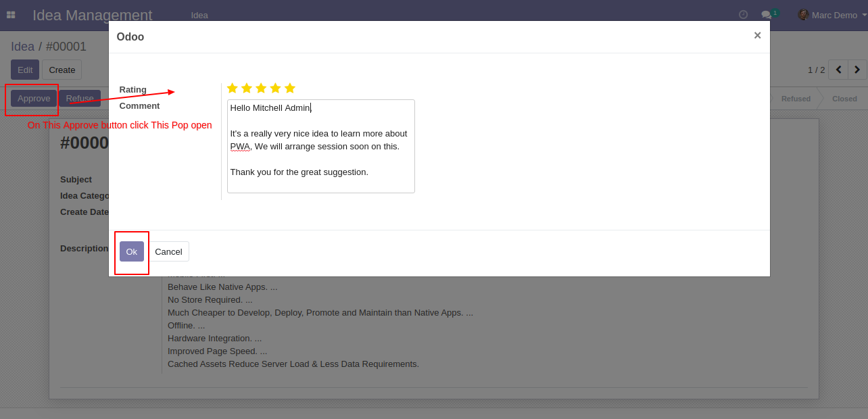Click inside the Comment text area
Viewport: 868px width, 419px height.
321,146
